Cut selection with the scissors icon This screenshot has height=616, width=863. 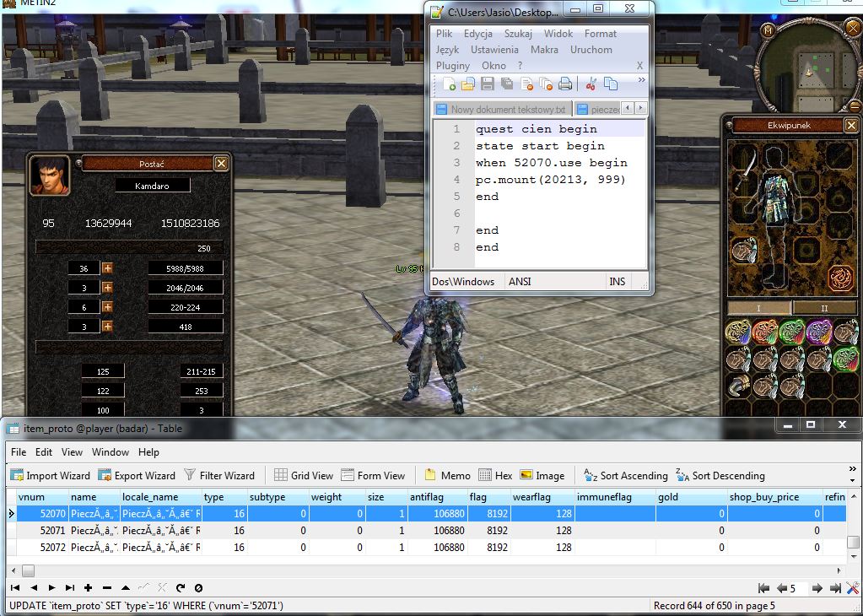point(591,84)
